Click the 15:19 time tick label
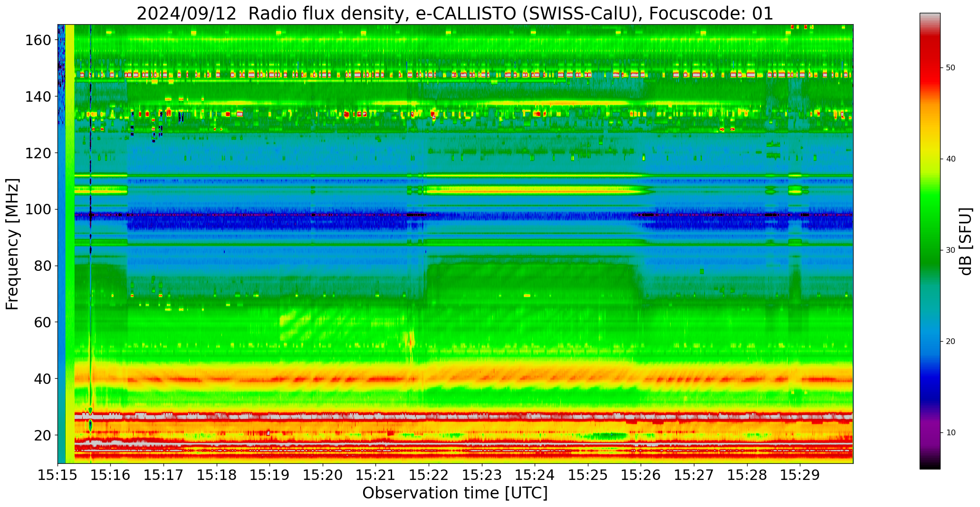Image resolution: width=980 pixels, height=507 pixels. coord(269,474)
